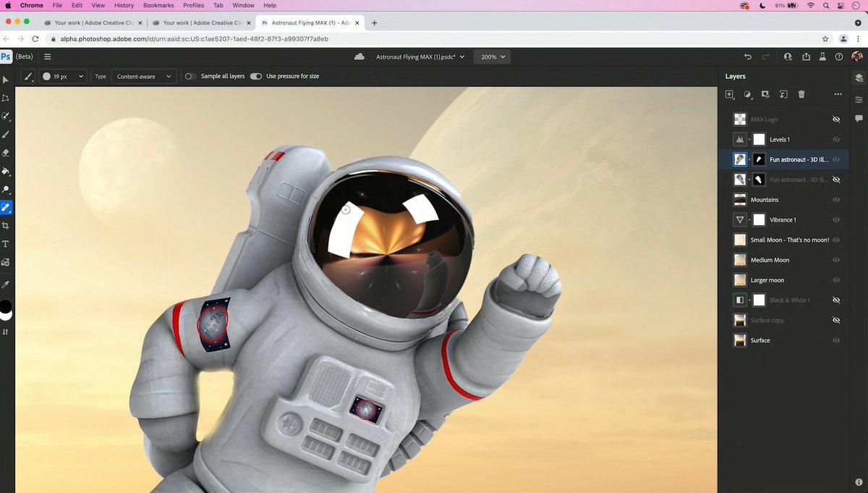Viewport: 868px width, 493px height.
Task: Undo the last action
Action: (748, 56)
